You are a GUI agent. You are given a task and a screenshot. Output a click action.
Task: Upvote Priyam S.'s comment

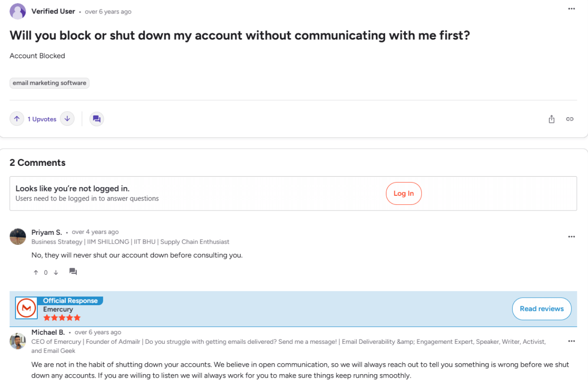(36, 273)
